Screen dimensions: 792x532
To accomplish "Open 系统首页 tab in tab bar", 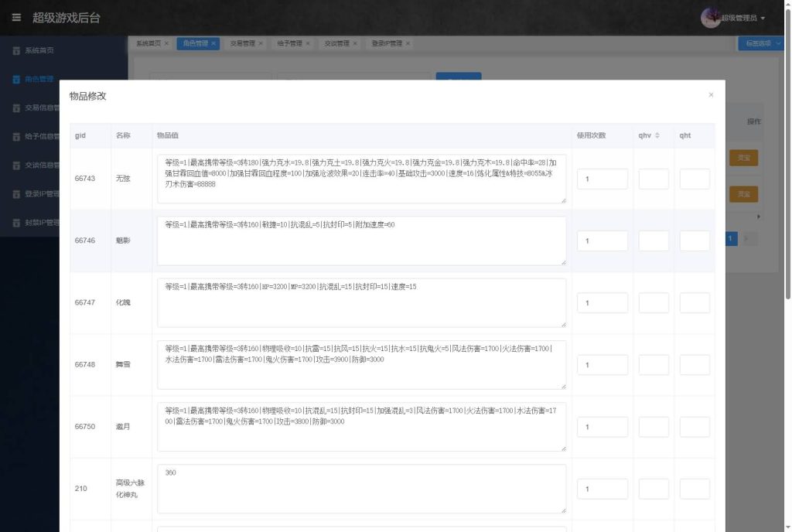I will coord(148,44).
